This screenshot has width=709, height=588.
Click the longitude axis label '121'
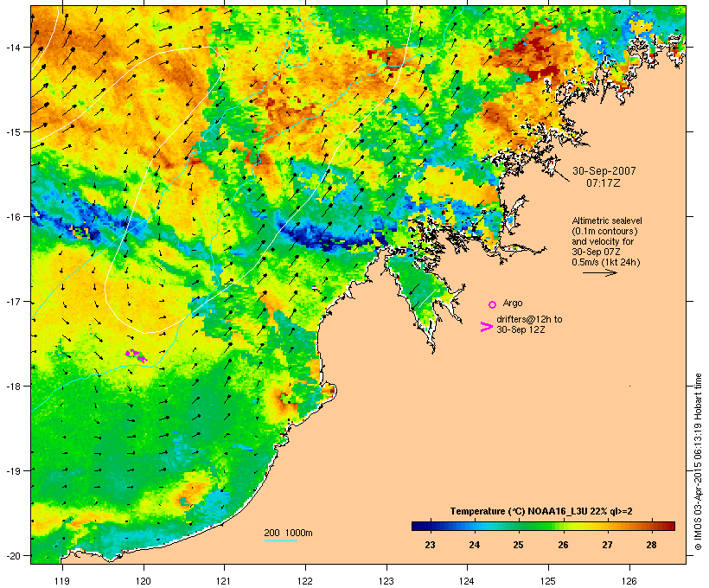[x=224, y=581]
